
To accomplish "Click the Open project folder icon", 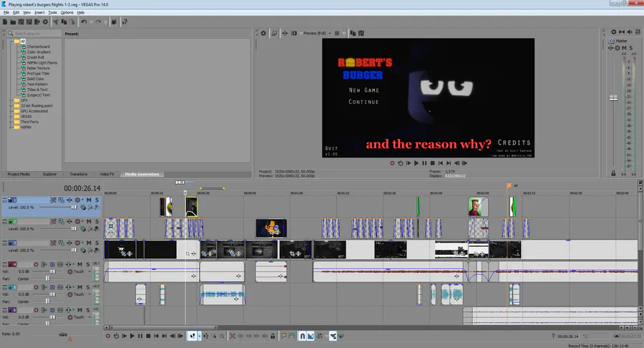I will (13, 21).
